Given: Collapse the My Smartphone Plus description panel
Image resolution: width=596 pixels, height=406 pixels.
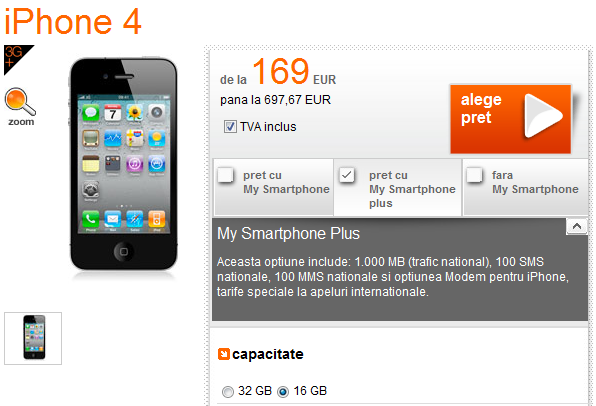Looking at the screenshot, I should (x=577, y=227).
